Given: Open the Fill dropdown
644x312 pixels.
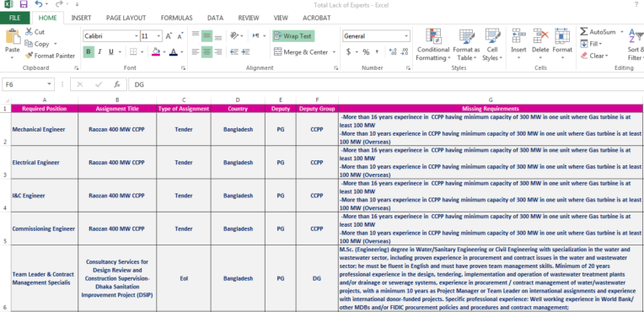Looking at the screenshot, I should pyautogui.click(x=591, y=44).
